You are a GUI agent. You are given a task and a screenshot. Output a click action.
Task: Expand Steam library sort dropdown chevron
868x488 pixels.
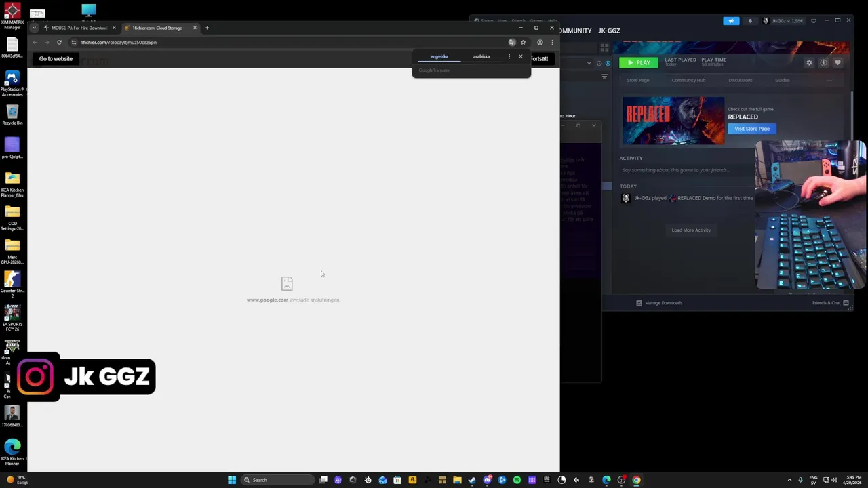pyautogui.click(x=589, y=63)
